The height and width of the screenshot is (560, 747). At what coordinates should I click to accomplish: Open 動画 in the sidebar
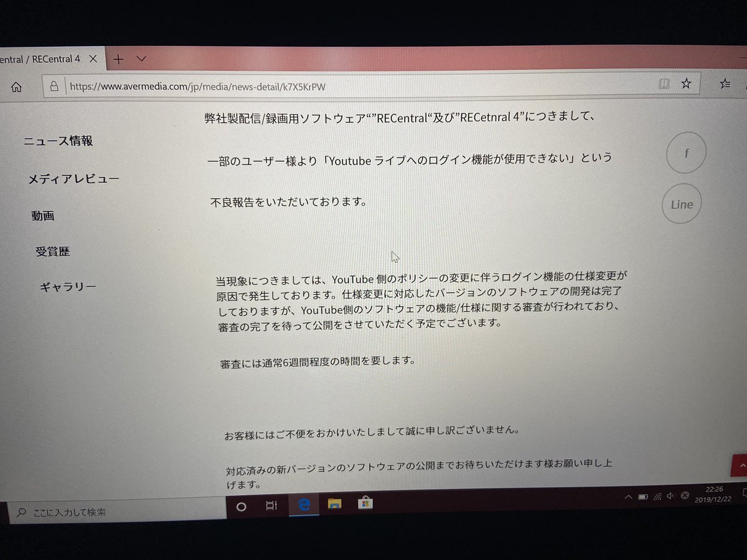coord(43,216)
